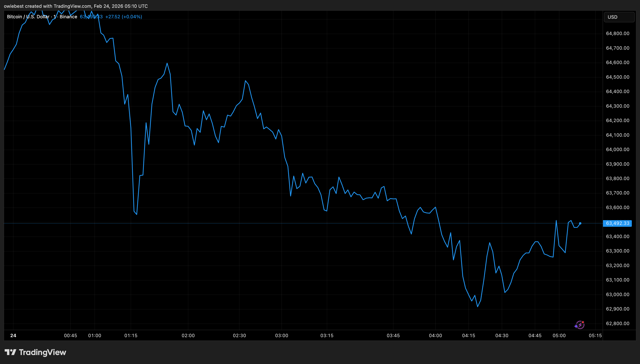
Task: Click the current price label 63,492.33 on the scale
Action: click(x=617, y=223)
